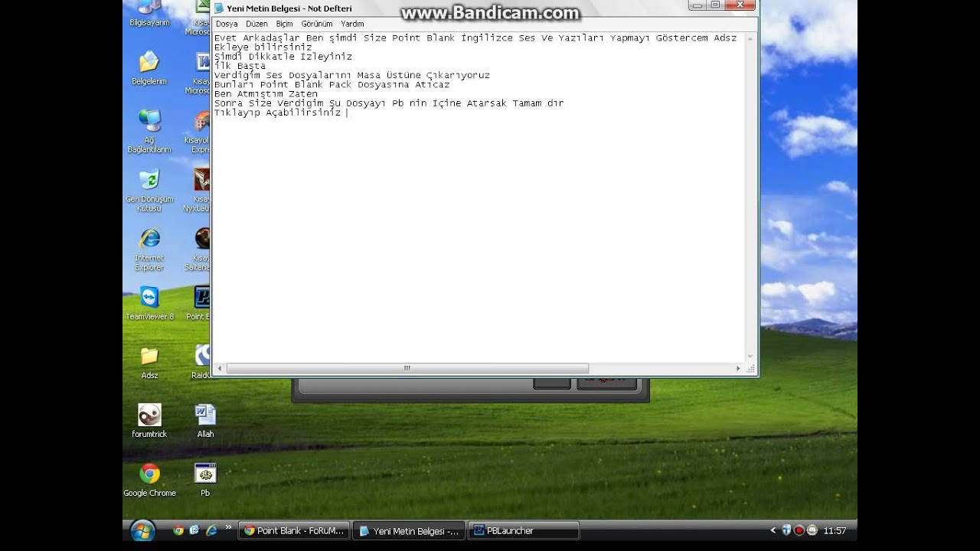Click the line "Tıklayıp Açabilirsiniz"

point(277,112)
